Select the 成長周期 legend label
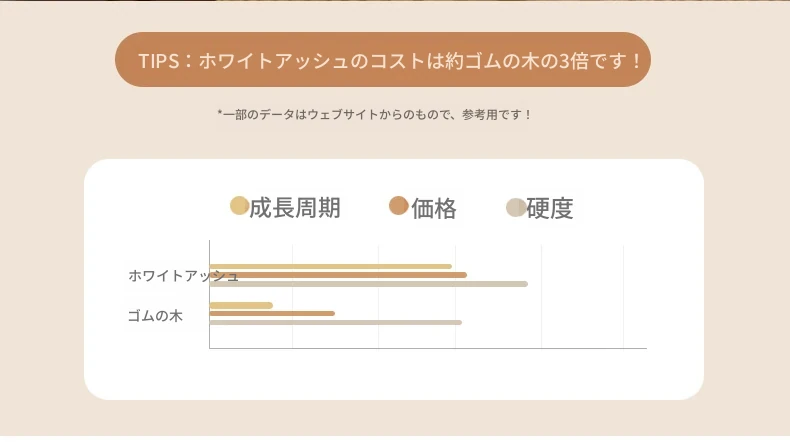The image size is (790, 444). coord(295,208)
